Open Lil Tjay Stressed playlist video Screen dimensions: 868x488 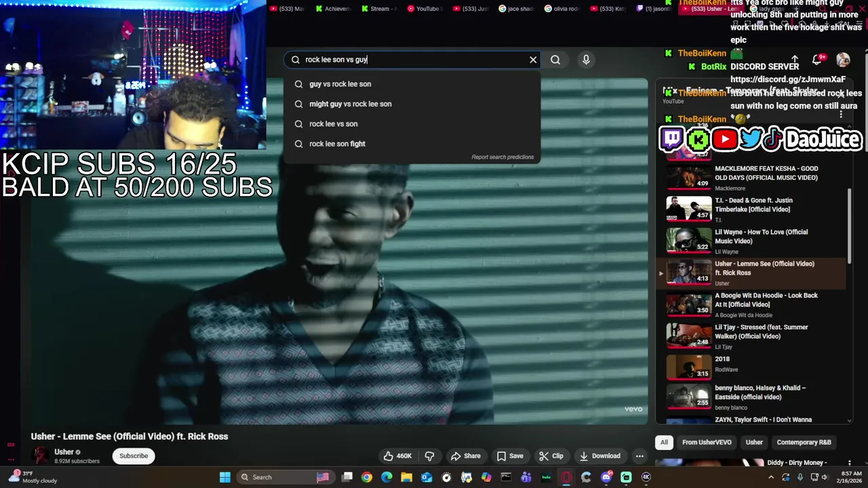click(x=751, y=337)
